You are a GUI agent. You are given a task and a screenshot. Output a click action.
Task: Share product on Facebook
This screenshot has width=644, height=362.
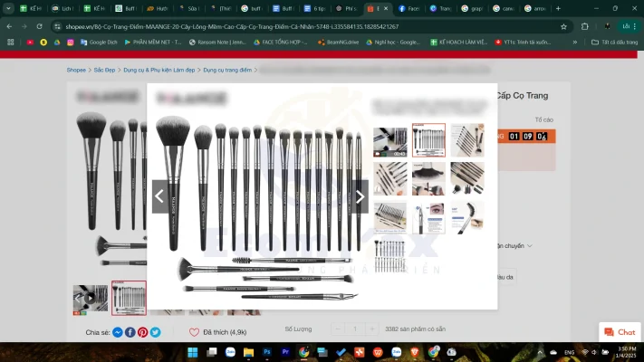coord(130,332)
